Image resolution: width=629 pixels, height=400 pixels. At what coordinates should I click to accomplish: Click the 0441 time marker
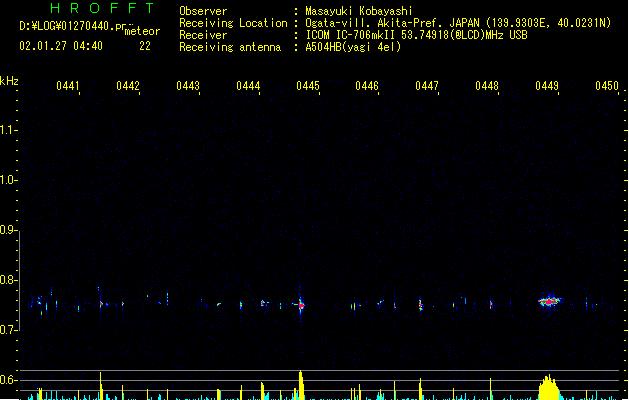click(68, 86)
